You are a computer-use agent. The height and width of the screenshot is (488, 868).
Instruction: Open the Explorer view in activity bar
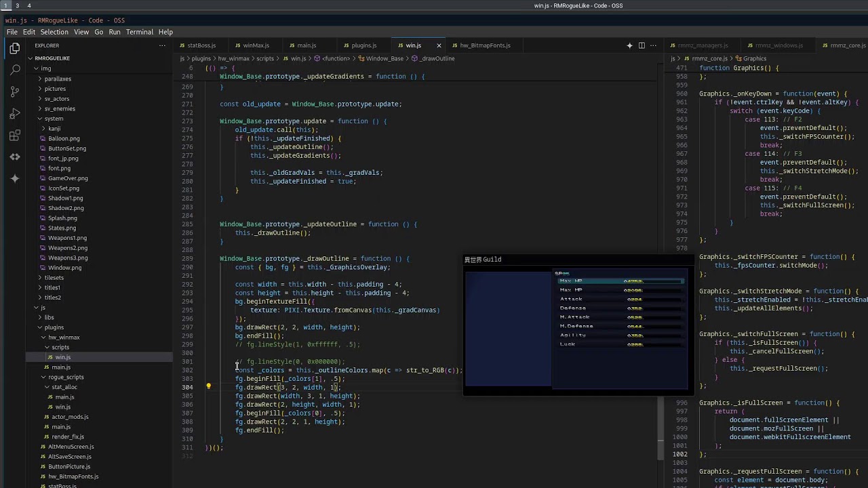[x=15, y=48]
